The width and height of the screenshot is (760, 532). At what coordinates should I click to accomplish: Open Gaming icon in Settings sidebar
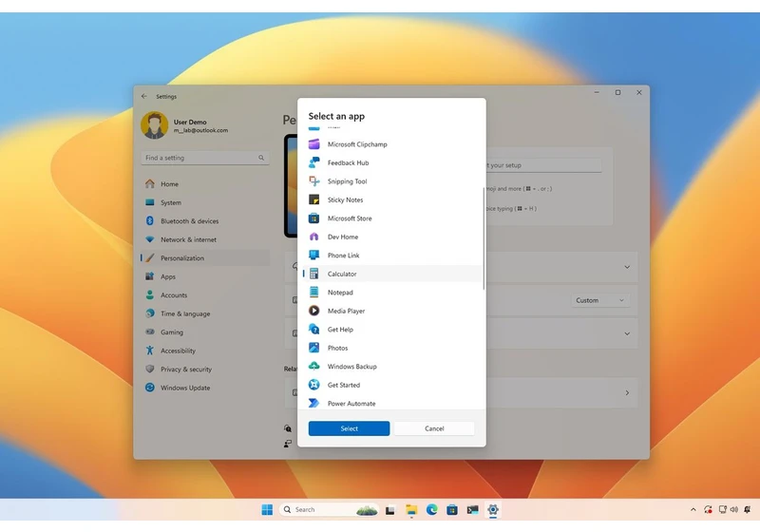150,332
